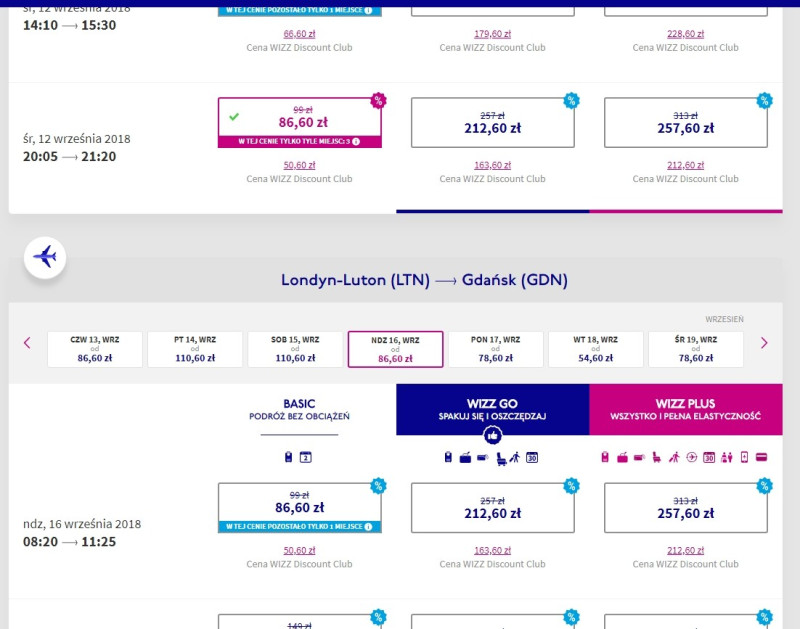Click info icon on 08:20 flight last-seat banner
This screenshot has width=800, height=629.
pos(368,526)
